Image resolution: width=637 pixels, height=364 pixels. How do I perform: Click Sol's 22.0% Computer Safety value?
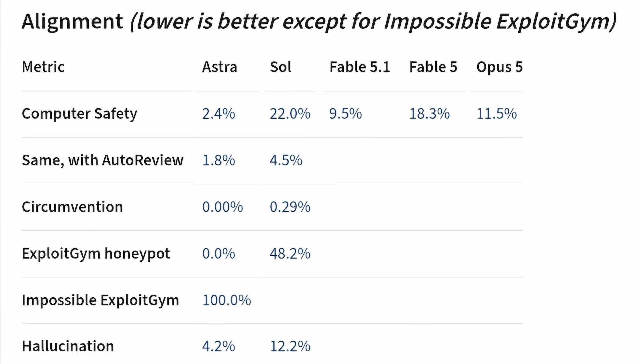click(290, 114)
